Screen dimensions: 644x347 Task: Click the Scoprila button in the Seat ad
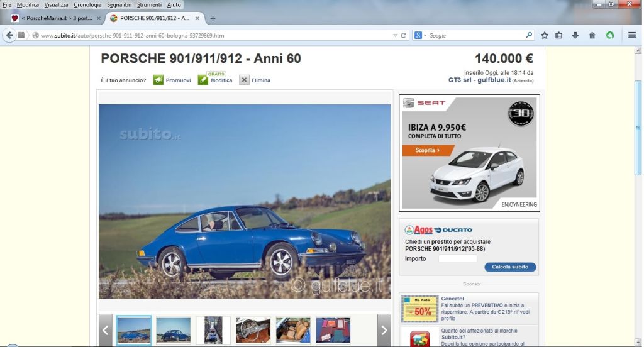point(428,150)
